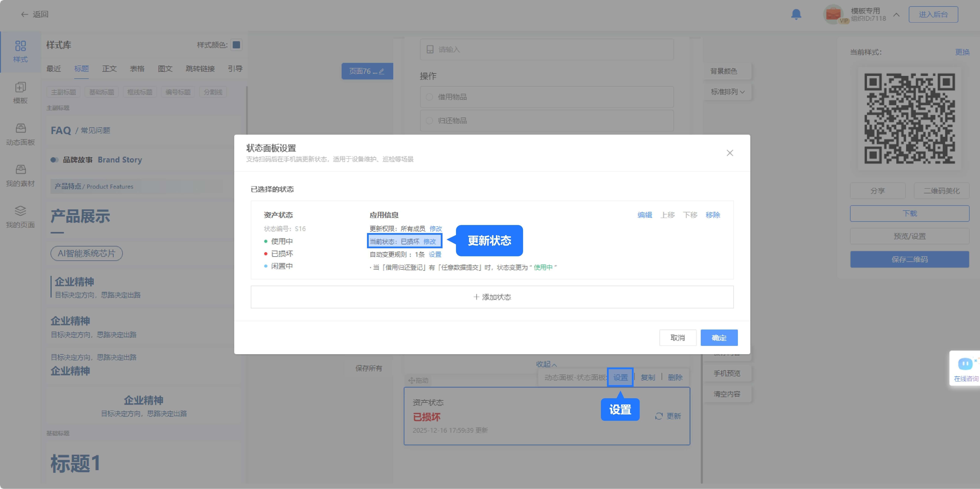Select the 借用物品 radio option
980x489 pixels.
click(429, 97)
